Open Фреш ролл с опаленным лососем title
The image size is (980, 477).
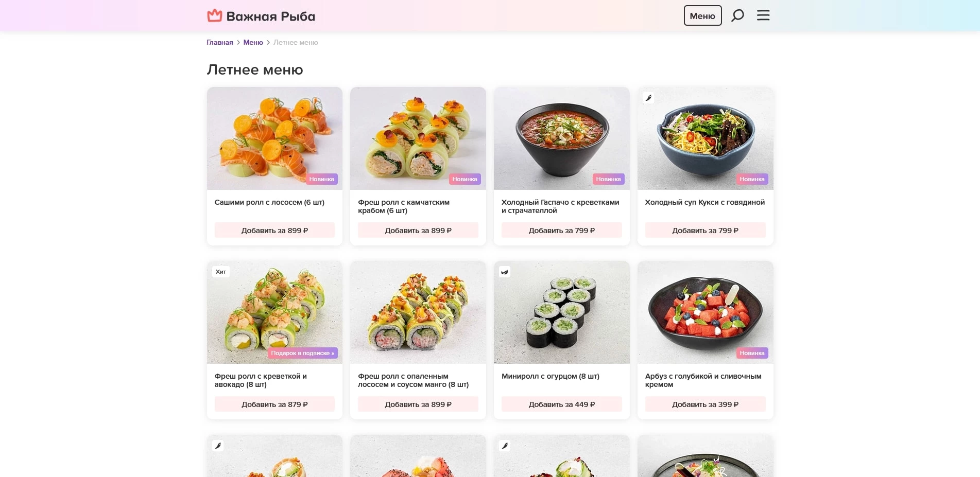[413, 380]
